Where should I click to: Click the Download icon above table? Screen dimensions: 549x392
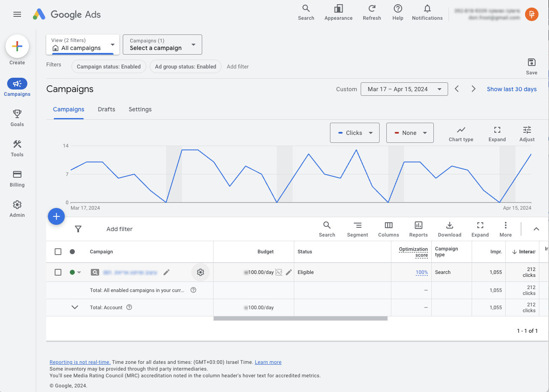pos(449,225)
